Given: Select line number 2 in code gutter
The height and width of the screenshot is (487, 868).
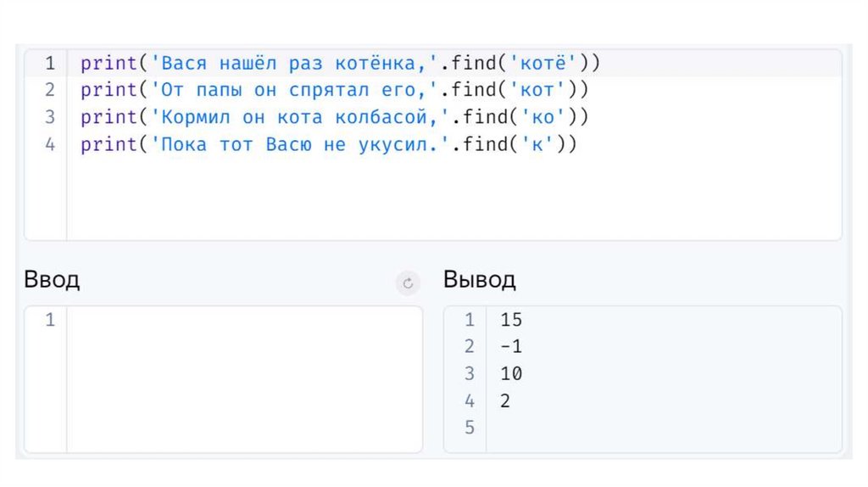Looking at the screenshot, I should [49, 90].
